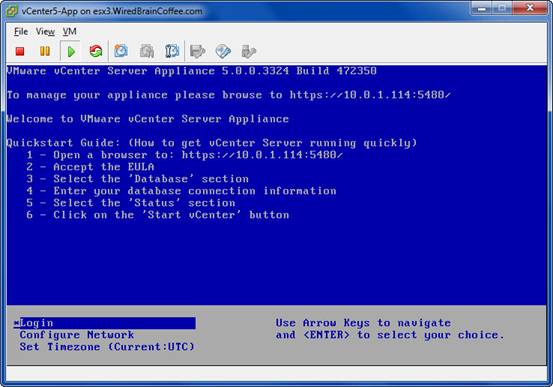Click the connect floppy device icon

coord(198,52)
